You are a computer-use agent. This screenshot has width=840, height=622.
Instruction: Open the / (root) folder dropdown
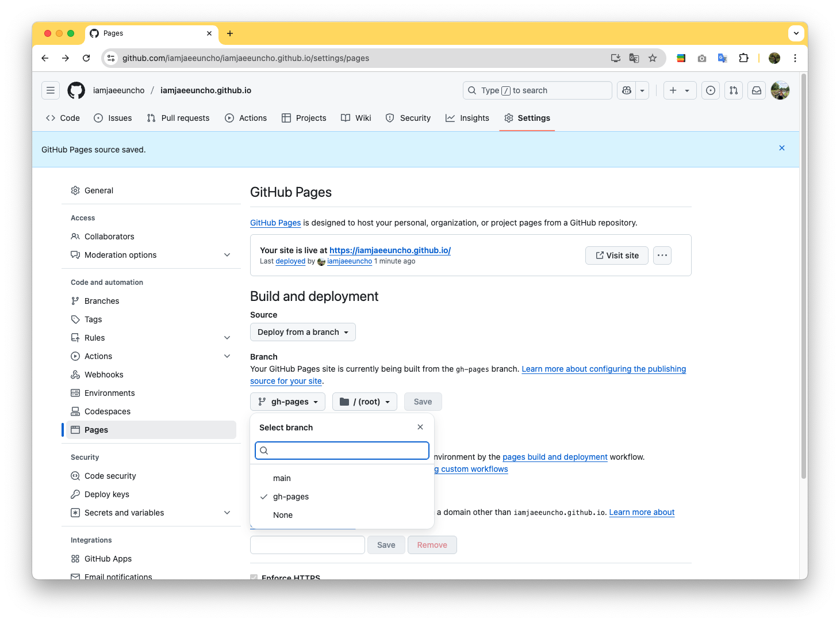(x=365, y=402)
